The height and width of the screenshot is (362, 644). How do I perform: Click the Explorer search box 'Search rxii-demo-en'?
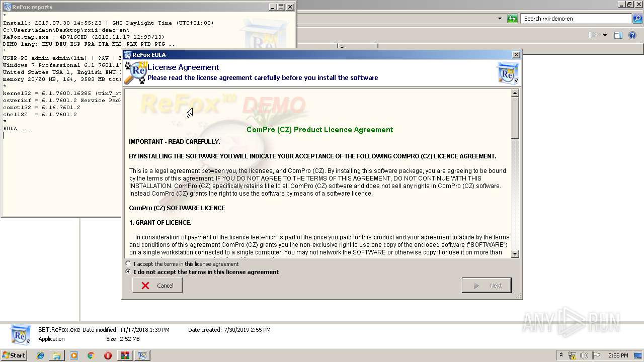coord(576,19)
